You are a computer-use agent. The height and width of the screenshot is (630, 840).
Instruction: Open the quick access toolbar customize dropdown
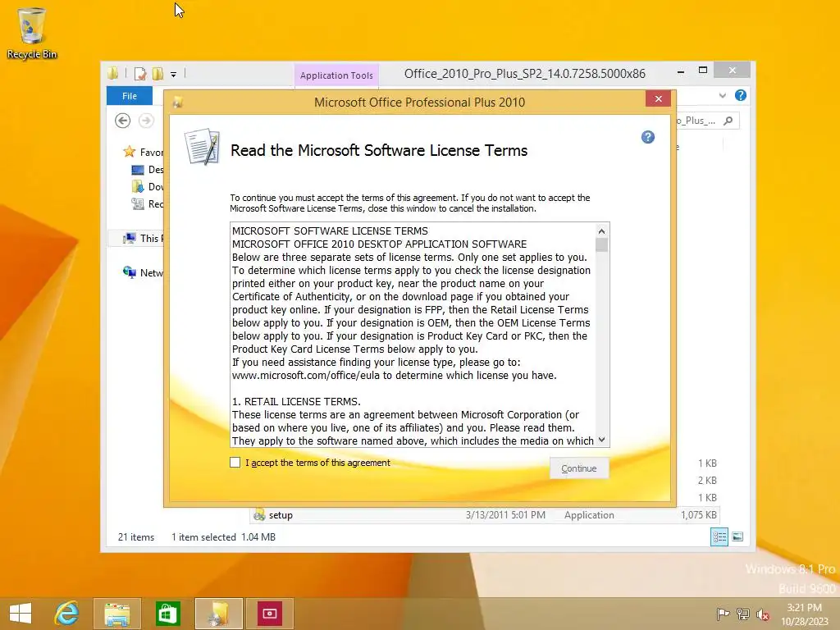(x=174, y=75)
